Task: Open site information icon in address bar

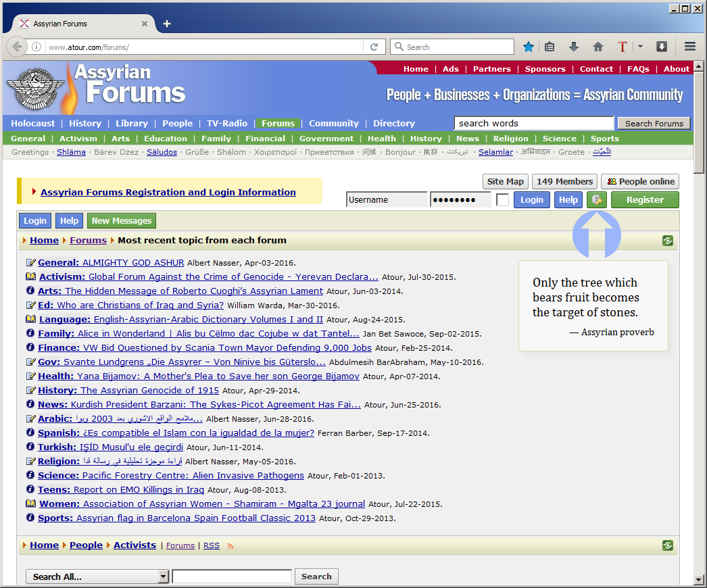Action: [x=36, y=47]
